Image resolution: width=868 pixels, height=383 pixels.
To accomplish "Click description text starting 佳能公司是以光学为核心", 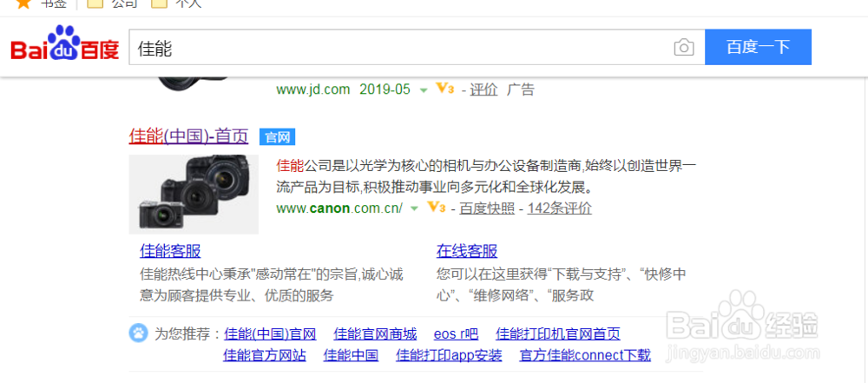I will point(486,176).
